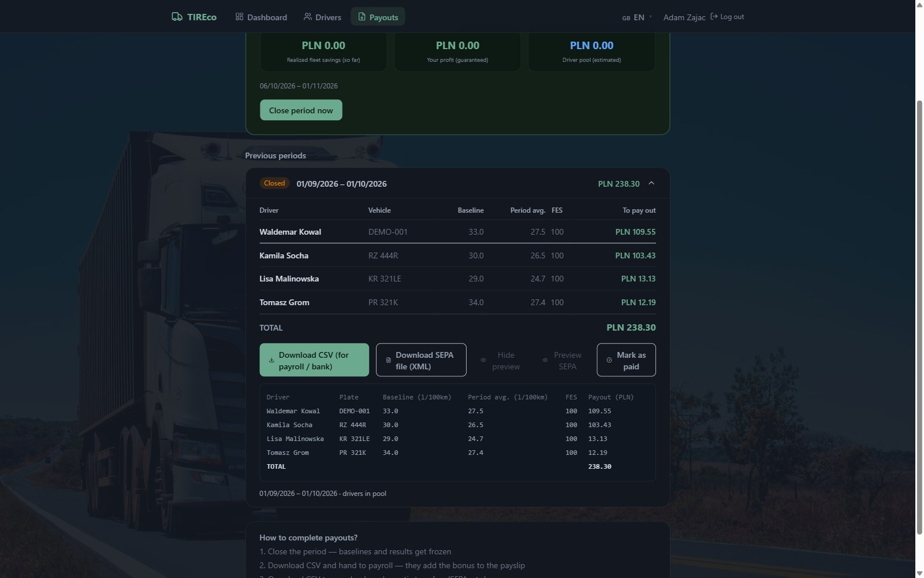Select the Waldemar Kowal driver row
The width and height of the screenshot is (924, 578).
click(x=457, y=232)
